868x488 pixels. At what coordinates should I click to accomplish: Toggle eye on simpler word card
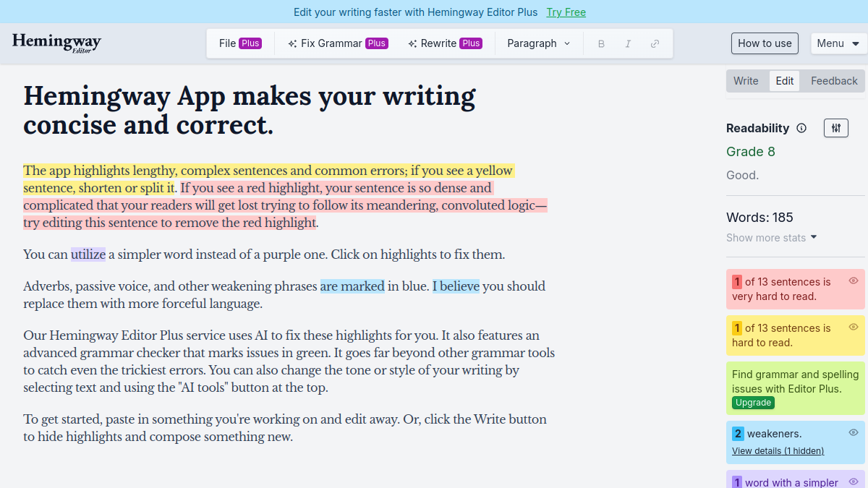pos(854,481)
